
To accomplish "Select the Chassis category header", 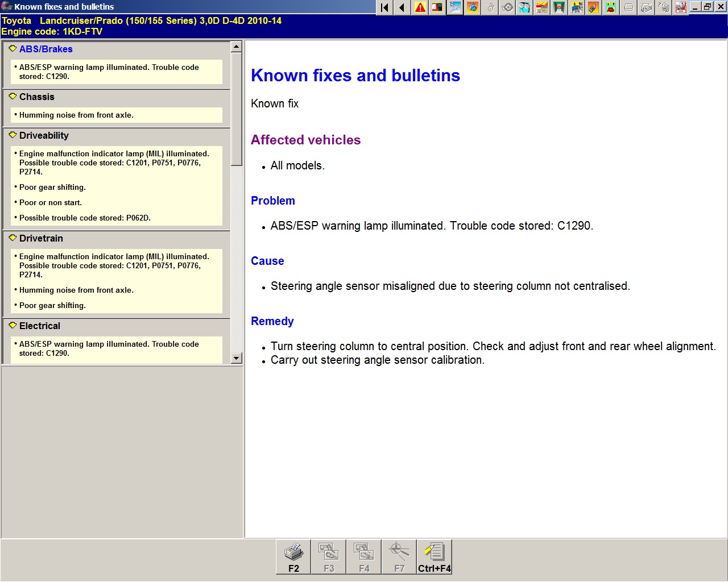I will point(37,97).
